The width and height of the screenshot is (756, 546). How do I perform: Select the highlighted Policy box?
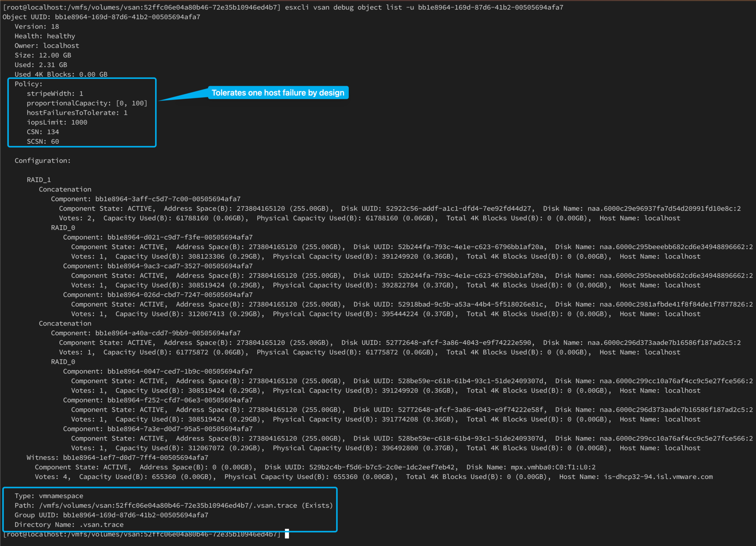81,112
